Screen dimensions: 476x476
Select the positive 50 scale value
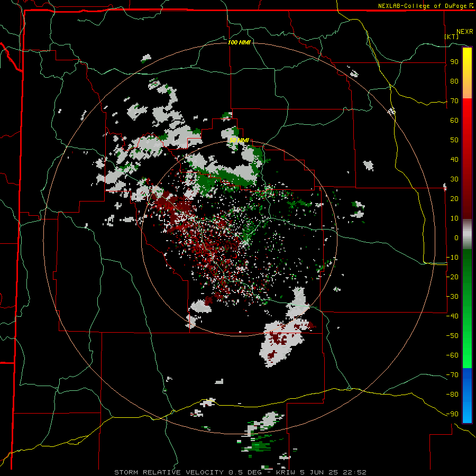(454, 140)
